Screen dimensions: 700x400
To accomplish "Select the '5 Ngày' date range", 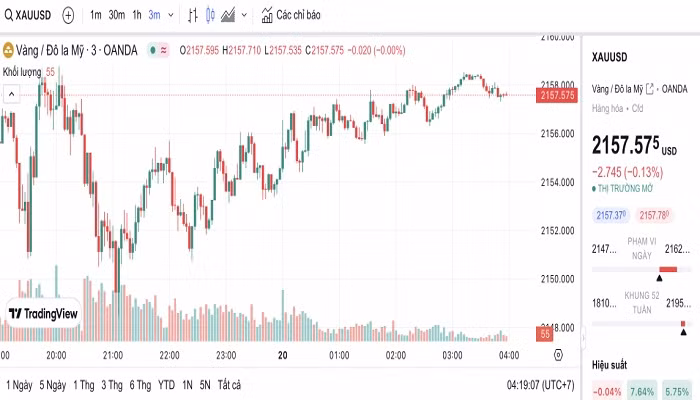I will [x=53, y=385].
